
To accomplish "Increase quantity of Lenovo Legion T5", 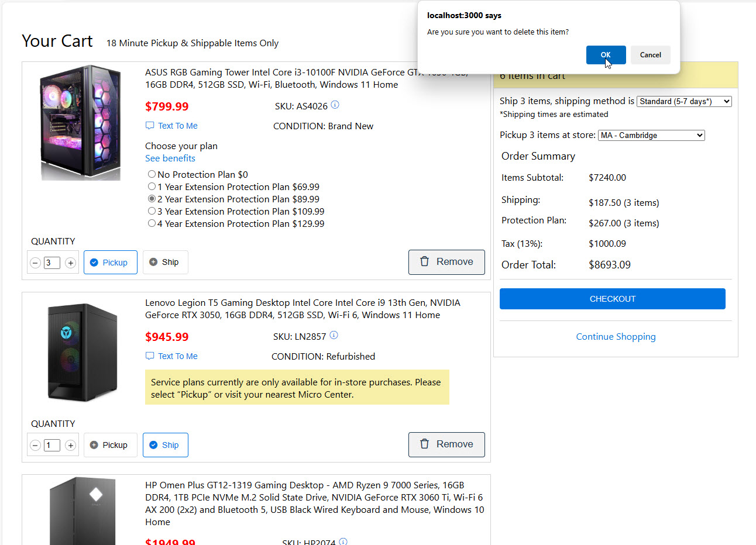I will (x=70, y=446).
